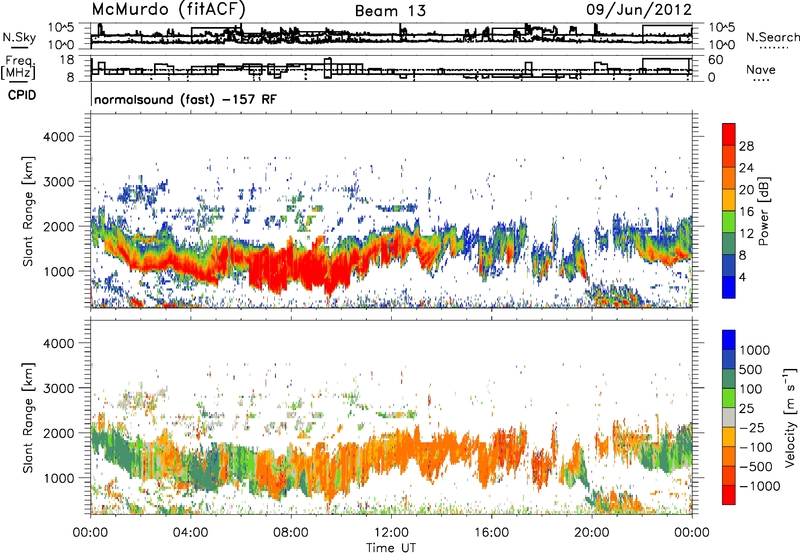
Task: Click the "CPID" row label
Action: pos(22,95)
